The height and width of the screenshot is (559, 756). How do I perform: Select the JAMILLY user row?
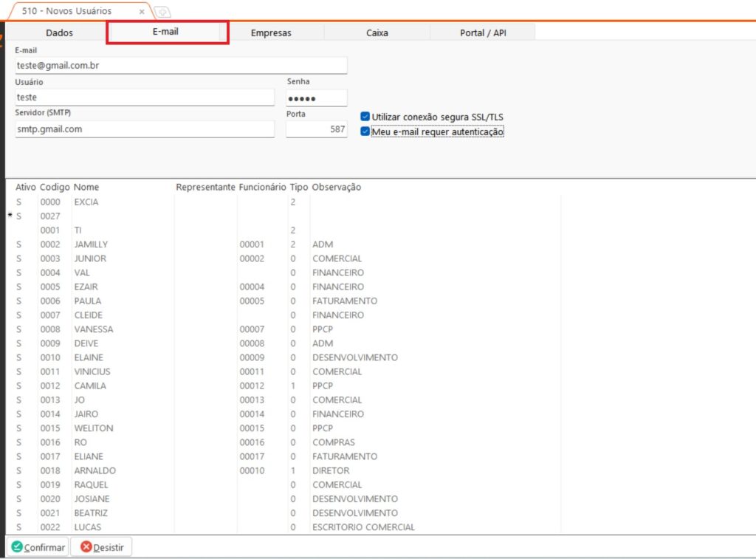click(x=91, y=244)
